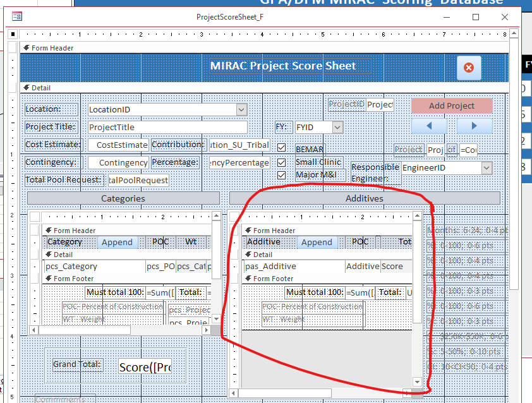Click the next record right arrow button
Screen dimensions: 532x403
tap(475, 126)
